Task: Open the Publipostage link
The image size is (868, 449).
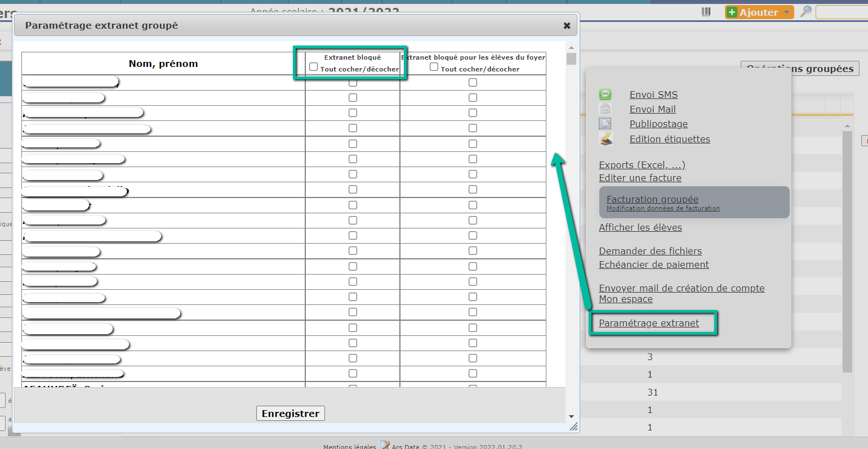Action: (x=658, y=124)
